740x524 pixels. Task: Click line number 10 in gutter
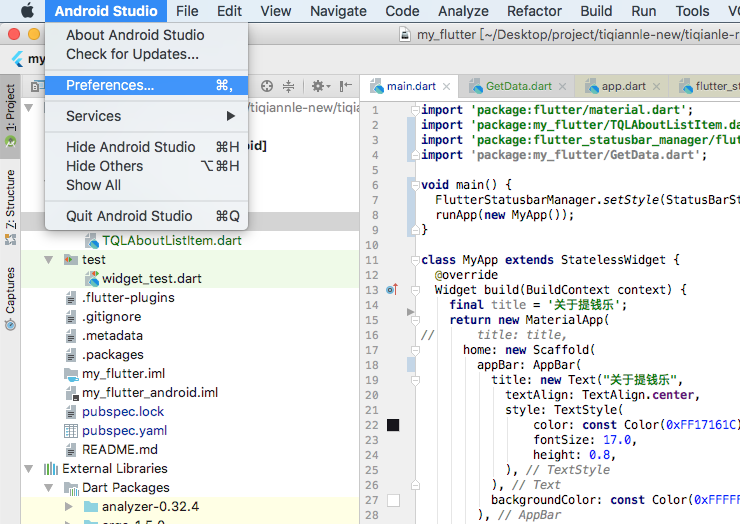[372, 245]
